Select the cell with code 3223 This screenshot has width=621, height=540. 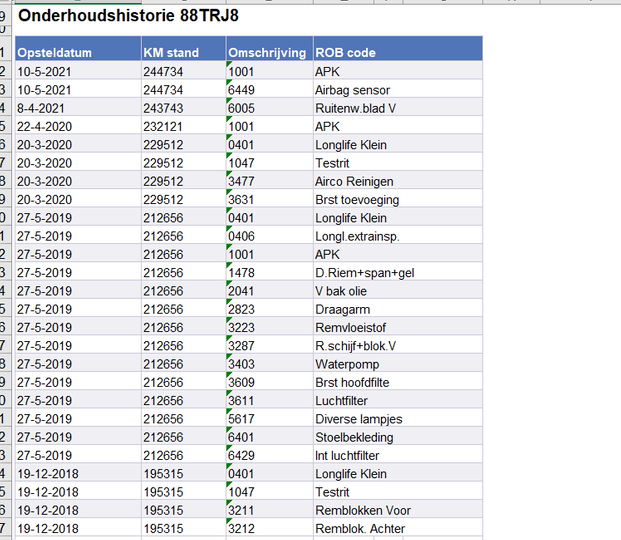pos(269,328)
